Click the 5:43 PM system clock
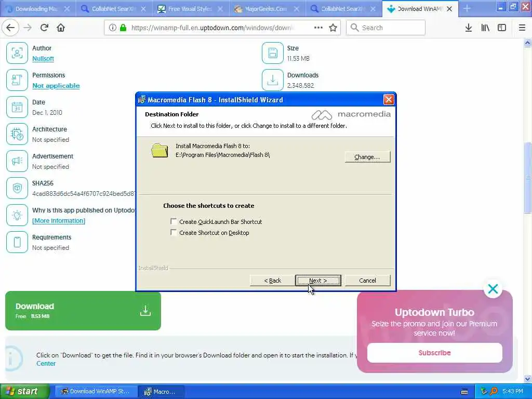Image resolution: width=532 pixels, height=399 pixels. [512, 391]
